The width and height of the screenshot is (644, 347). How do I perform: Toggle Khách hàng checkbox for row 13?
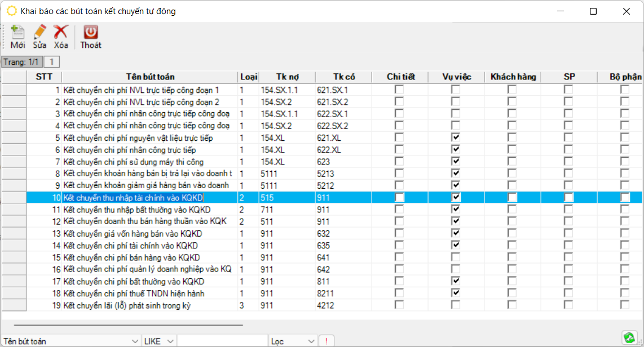tap(512, 234)
